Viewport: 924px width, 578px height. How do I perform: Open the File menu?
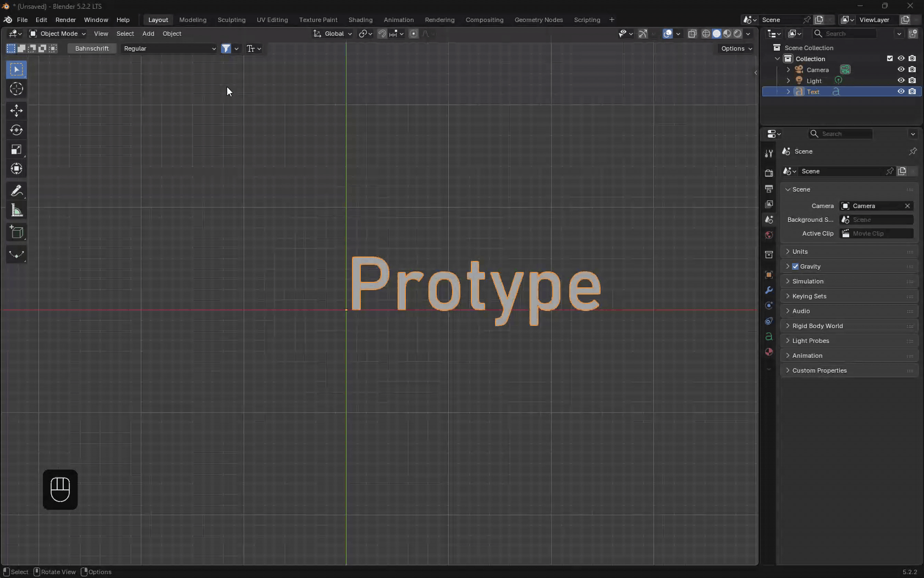(x=22, y=20)
